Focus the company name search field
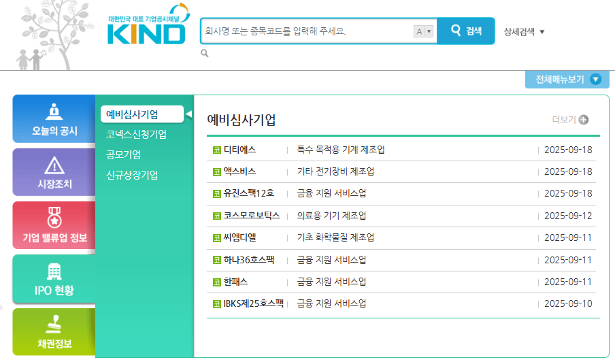615x364 pixels. pos(307,31)
